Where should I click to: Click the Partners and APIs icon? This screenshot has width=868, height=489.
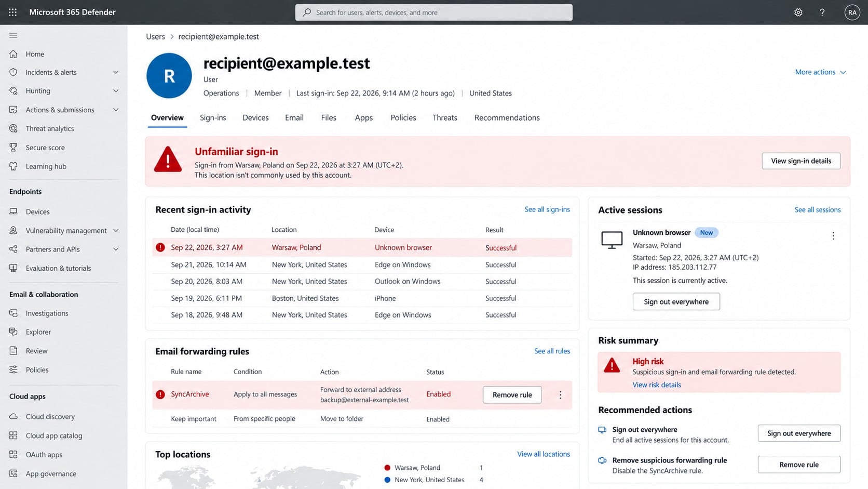(13, 249)
